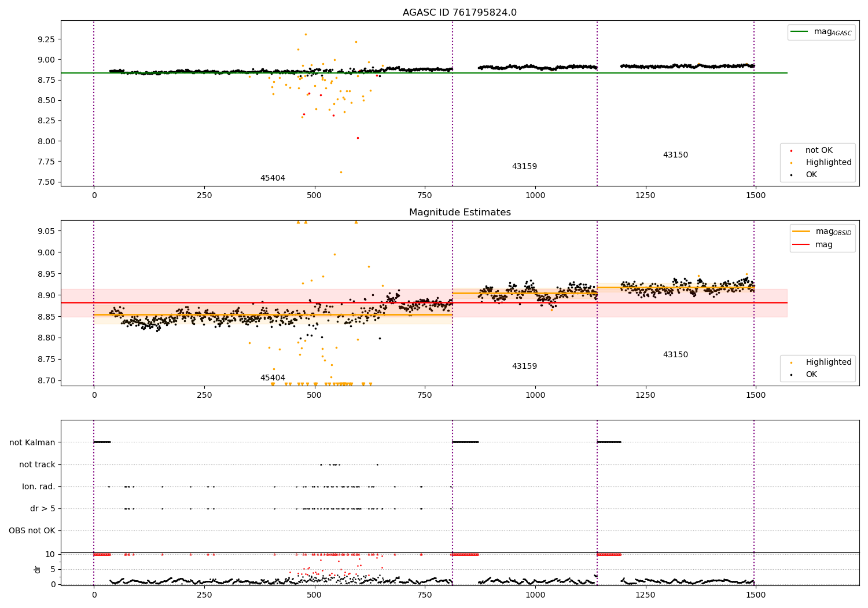Click the y-tick '10' in the flags plot

pyautogui.click(x=50, y=555)
